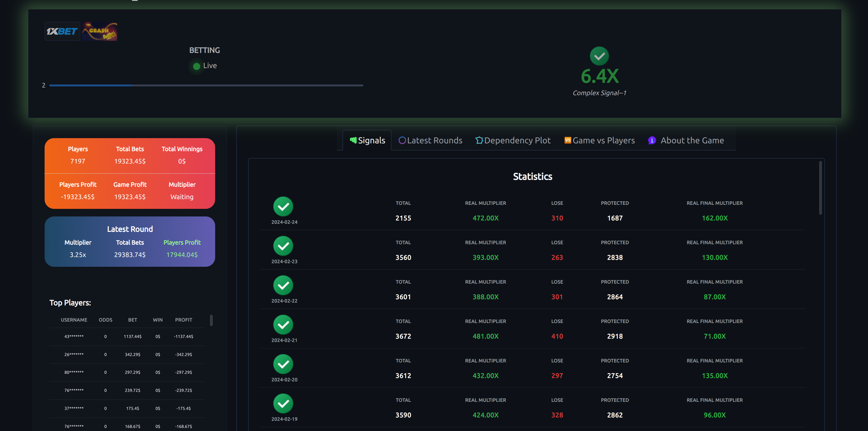Click the green checkmark for 2024-02-20
868x431 pixels.
(283, 364)
